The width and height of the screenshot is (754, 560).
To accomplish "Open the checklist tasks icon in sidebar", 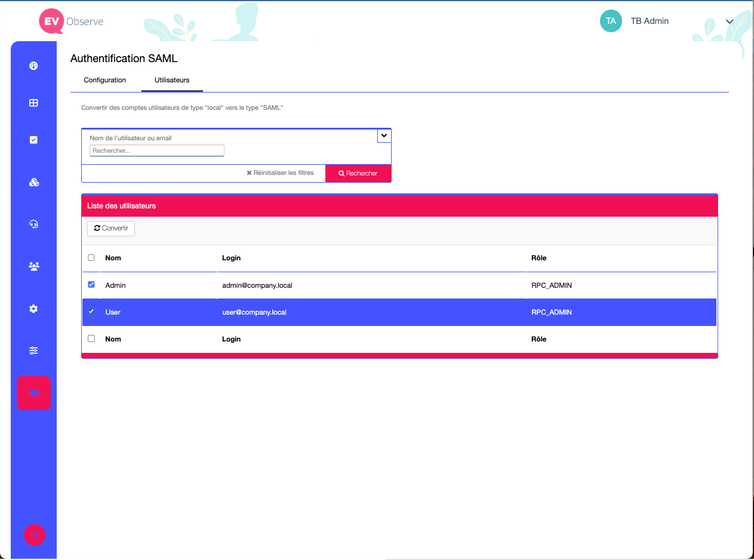I will click(x=33, y=140).
